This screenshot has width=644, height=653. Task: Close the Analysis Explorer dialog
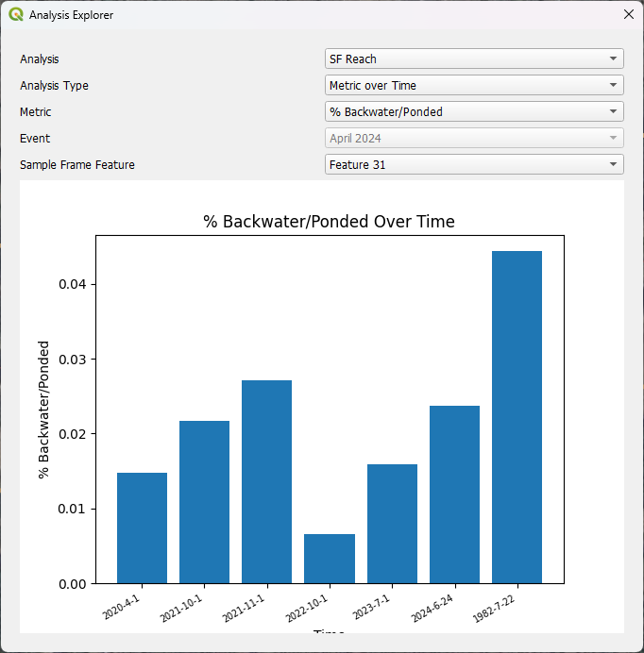click(629, 14)
